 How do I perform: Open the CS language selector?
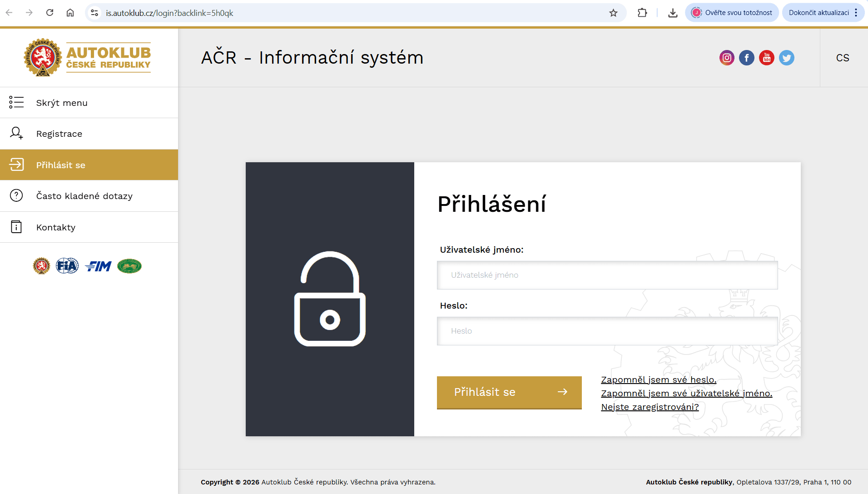[843, 58]
